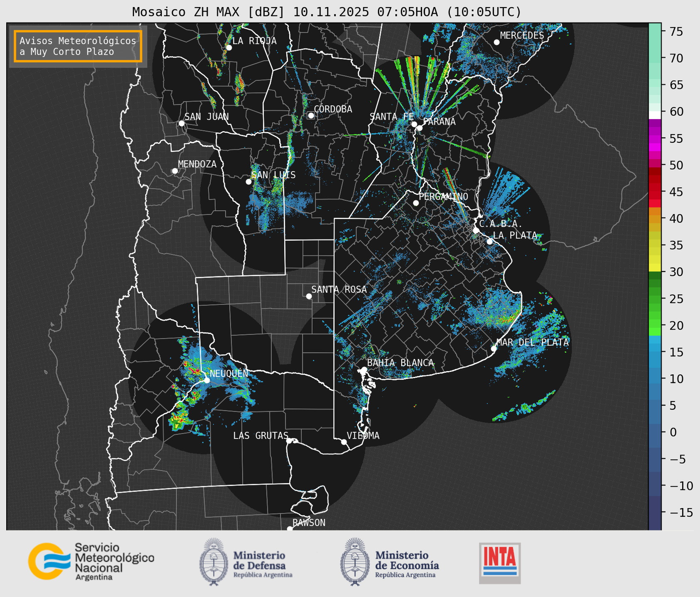Click the Mendoza city marker
This screenshot has height=597, width=700.
point(175,171)
